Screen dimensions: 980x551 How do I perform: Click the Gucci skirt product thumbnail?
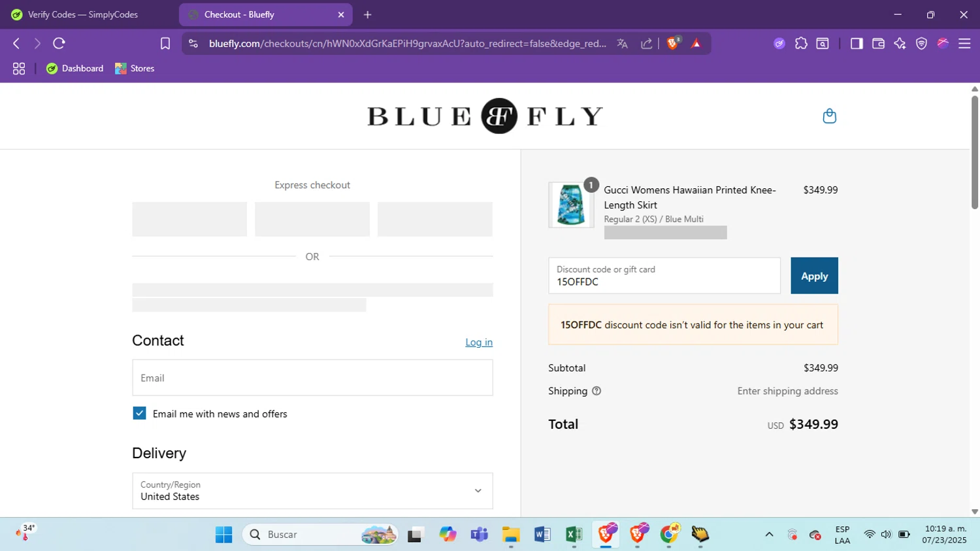(571, 205)
